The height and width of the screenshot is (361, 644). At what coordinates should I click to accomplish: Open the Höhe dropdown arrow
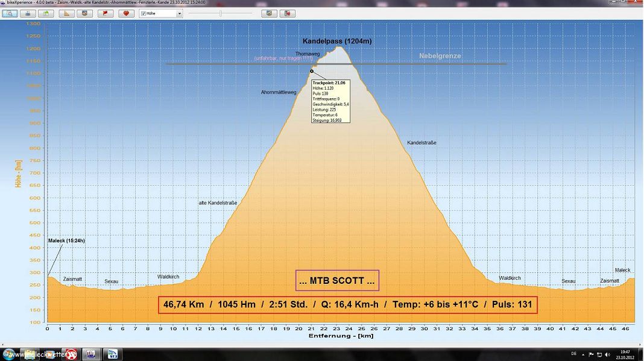179,13
